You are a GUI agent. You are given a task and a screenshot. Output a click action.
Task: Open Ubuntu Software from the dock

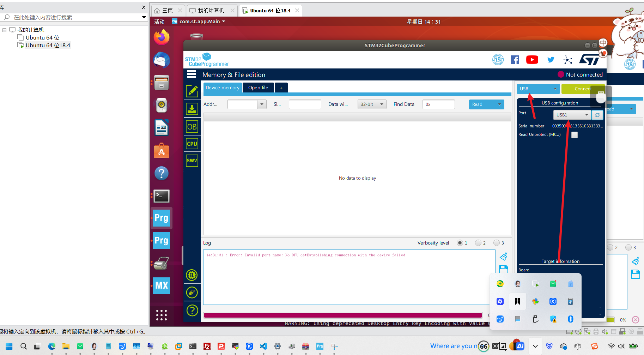(x=162, y=151)
